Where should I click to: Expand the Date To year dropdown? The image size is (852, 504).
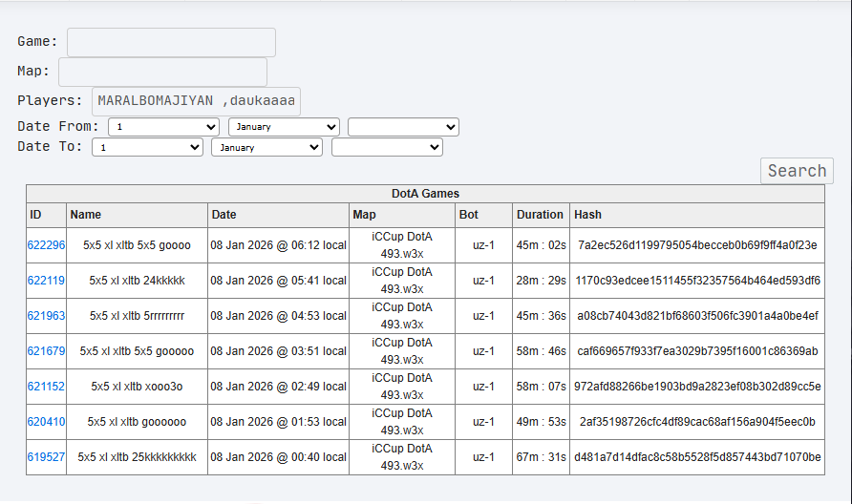[387, 147]
